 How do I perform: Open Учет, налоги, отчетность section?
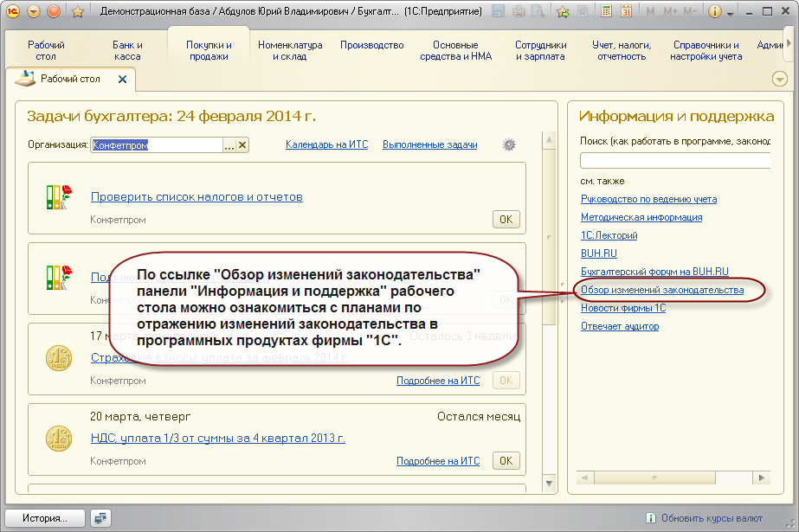(x=622, y=51)
